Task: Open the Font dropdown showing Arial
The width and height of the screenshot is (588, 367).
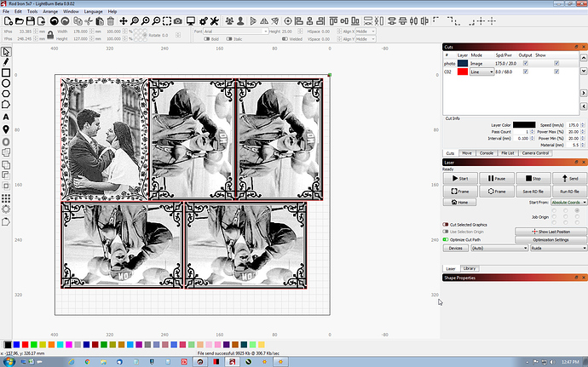Action: point(236,32)
